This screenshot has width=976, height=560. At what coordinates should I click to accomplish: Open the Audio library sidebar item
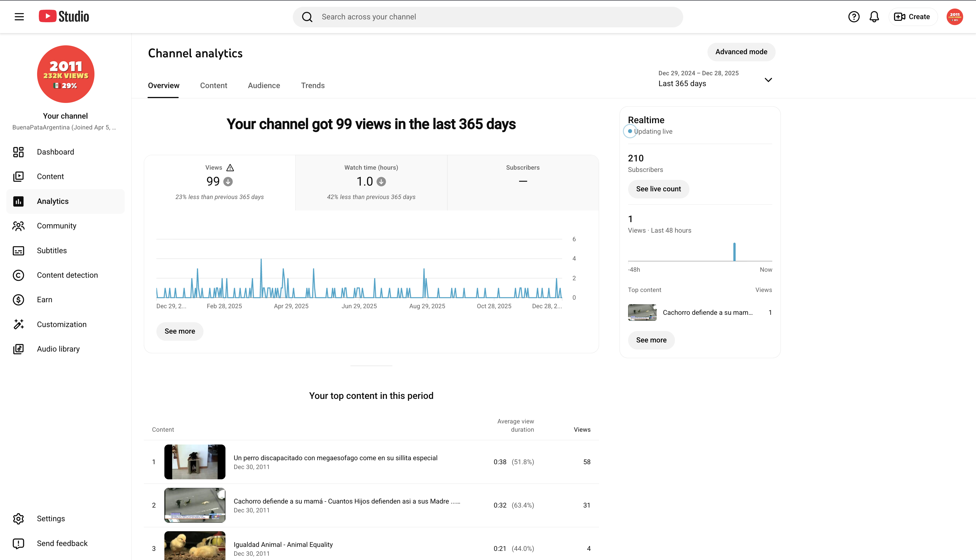pyautogui.click(x=65, y=349)
